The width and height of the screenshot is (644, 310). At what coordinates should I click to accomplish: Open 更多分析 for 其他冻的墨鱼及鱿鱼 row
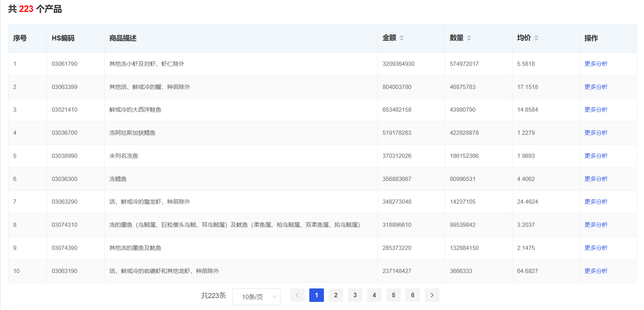pyautogui.click(x=596, y=248)
